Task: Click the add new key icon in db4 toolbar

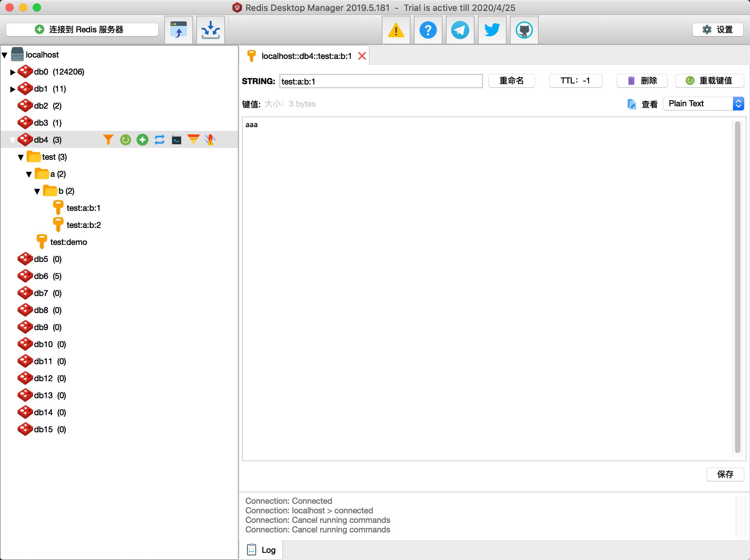Action: click(x=142, y=139)
